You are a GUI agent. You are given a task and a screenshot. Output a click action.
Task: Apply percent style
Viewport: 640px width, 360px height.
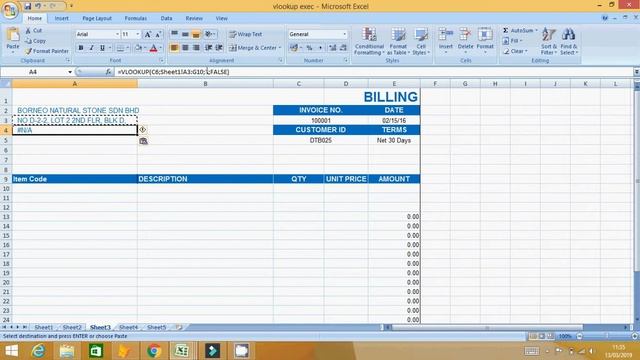click(309, 48)
